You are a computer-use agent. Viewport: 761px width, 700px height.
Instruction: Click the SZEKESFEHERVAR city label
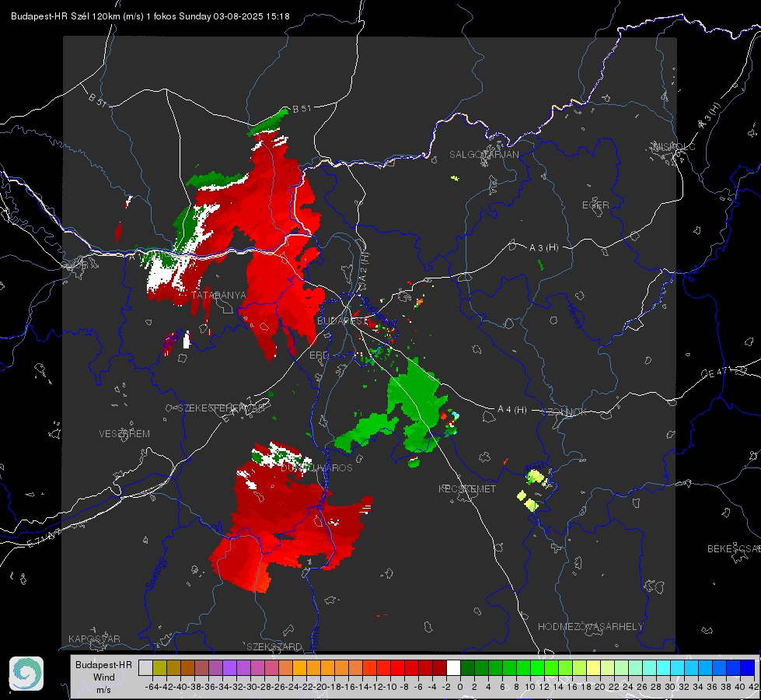tap(223, 408)
